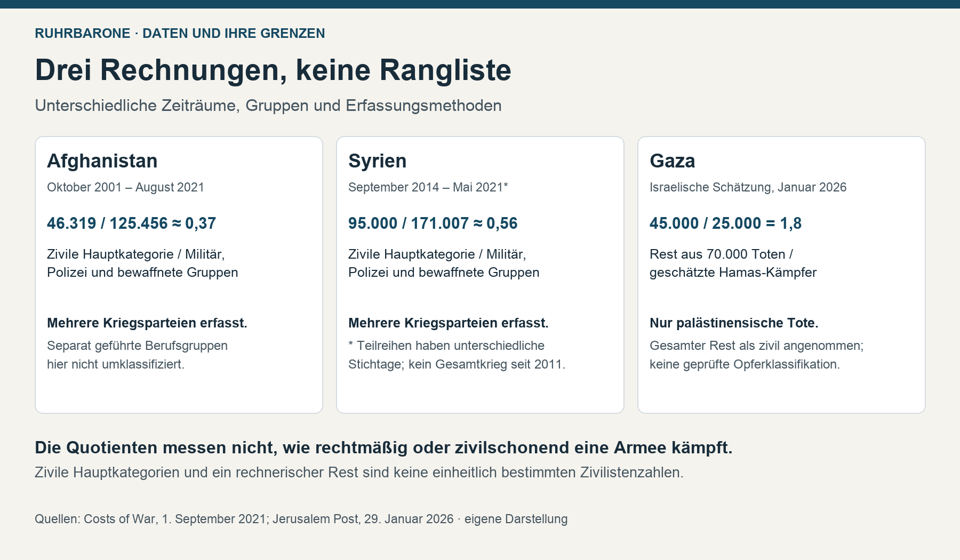Click note 'Gesamter Rest als zivil angenommen'
The height and width of the screenshot is (560, 960).
tap(757, 355)
